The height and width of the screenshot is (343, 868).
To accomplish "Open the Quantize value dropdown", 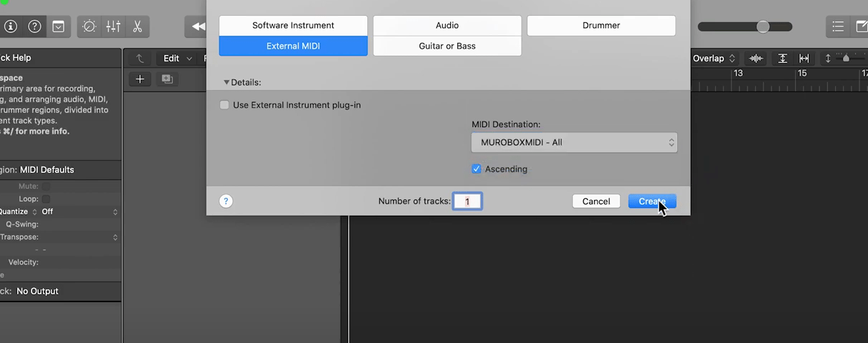I will point(79,212).
